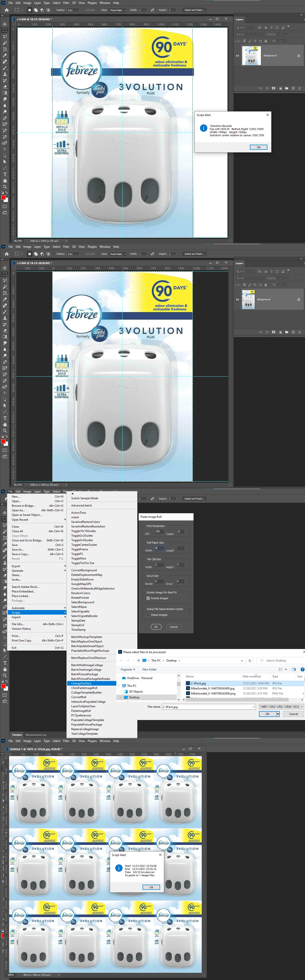The height and width of the screenshot is (980, 305).
Task: Refresh the folder in the file dialog
Action: pos(250,661)
